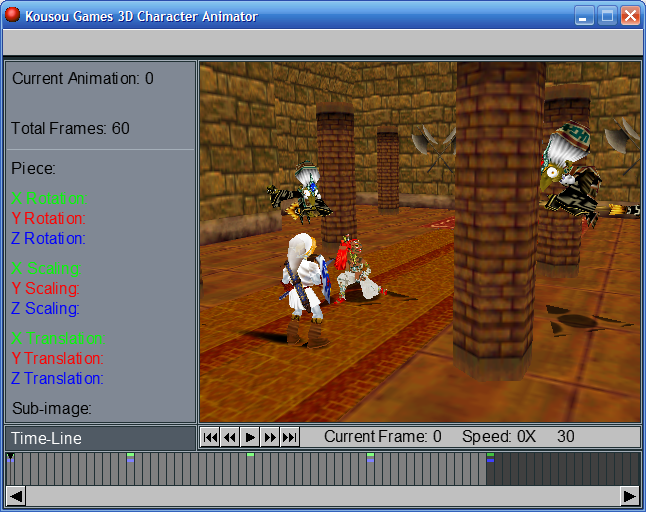
Task: Click the red-haired crouching character in viewport
Action: 357,269
